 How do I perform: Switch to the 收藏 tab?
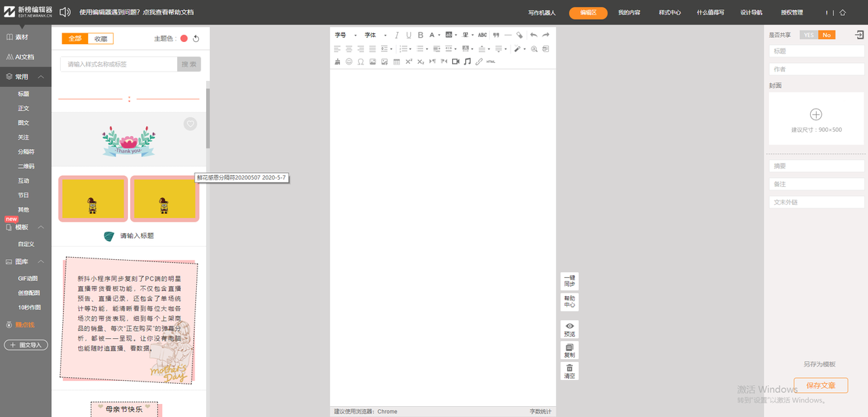point(101,39)
